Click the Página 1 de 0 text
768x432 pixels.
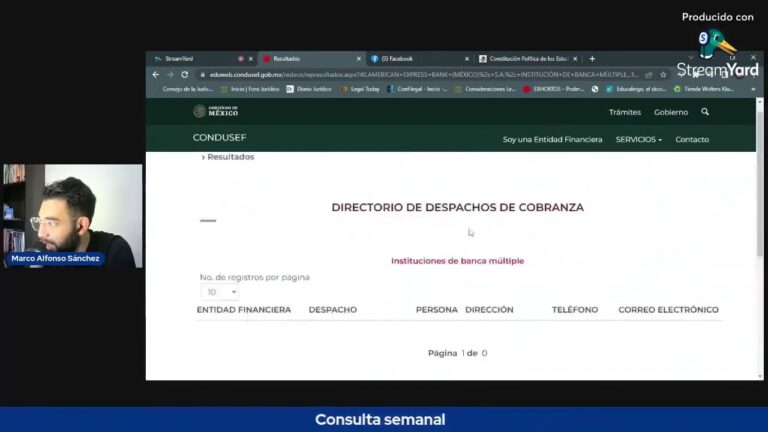coord(457,353)
